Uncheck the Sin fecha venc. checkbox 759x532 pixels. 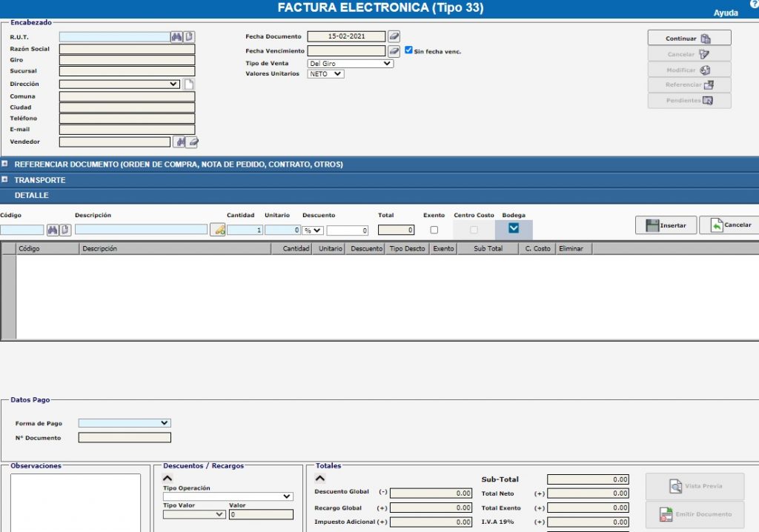pyautogui.click(x=408, y=51)
